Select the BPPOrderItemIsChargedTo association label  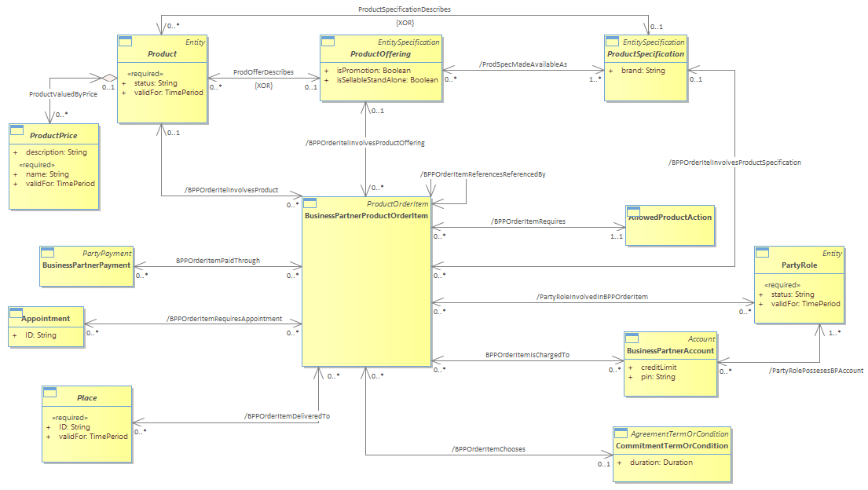point(528,355)
